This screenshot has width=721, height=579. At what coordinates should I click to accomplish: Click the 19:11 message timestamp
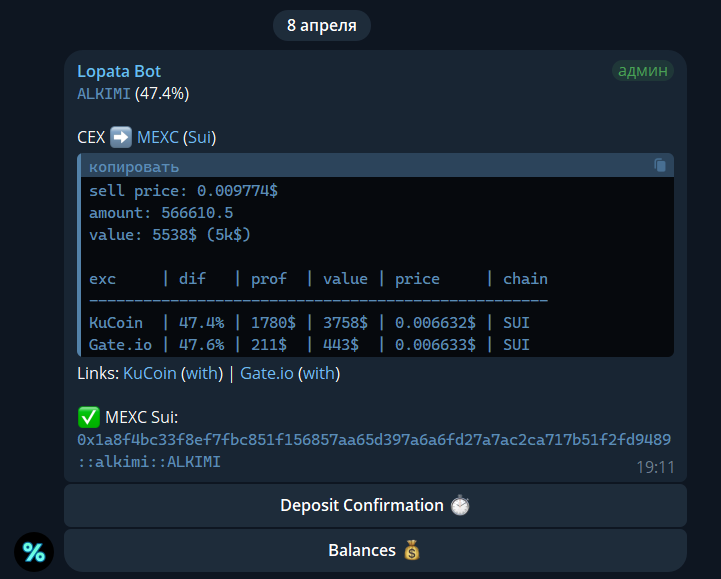tap(655, 468)
